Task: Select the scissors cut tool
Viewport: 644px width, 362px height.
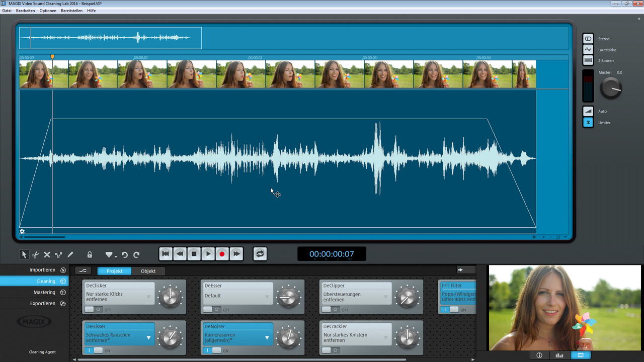Action: (x=35, y=255)
